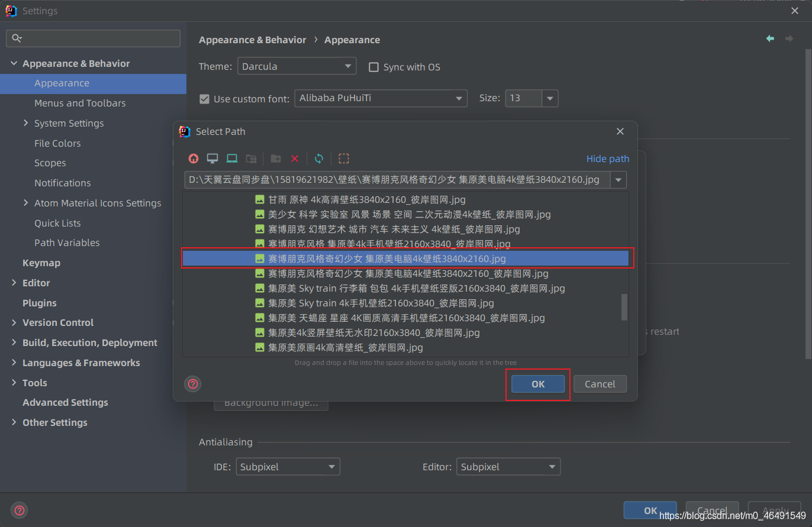Viewport: 812px width, 527px height.
Task: Click Appearance & Behavior in the breadcrumb
Action: 253,40
